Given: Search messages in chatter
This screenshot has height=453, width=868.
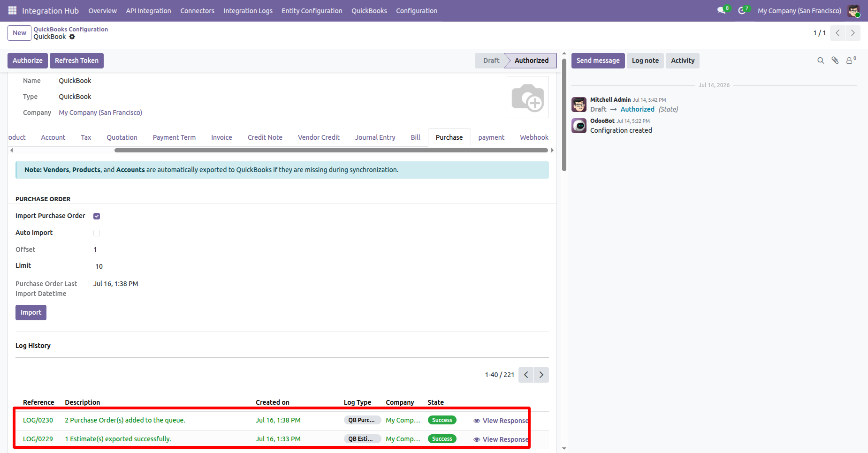Looking at the screenshot, I should (x=821, y=60).
